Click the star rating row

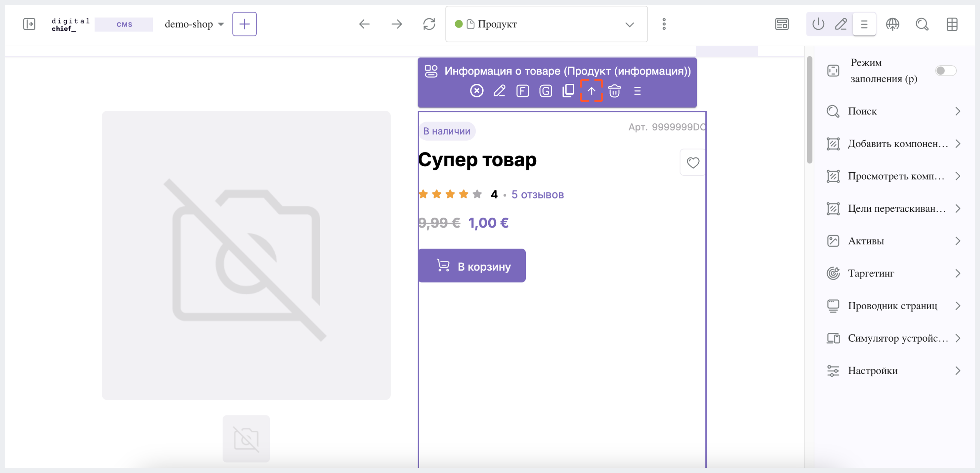[x=450, y=194]
